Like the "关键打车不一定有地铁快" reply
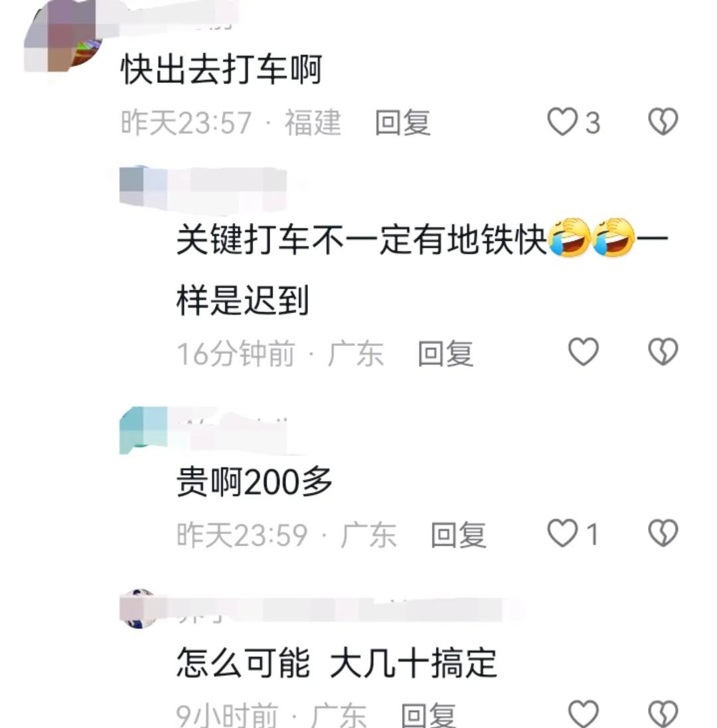 coord(584,351)
